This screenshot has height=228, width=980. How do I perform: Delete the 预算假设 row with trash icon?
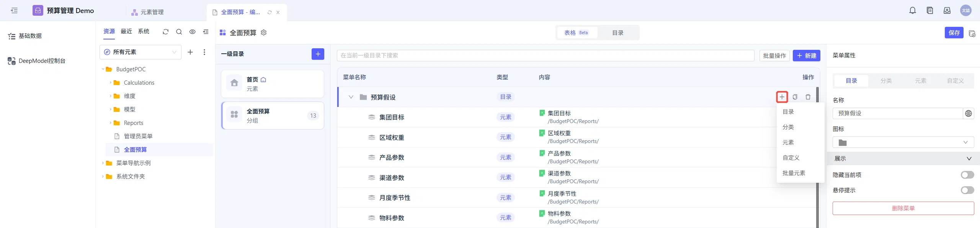pyautogui.click(x=808, y=97)
